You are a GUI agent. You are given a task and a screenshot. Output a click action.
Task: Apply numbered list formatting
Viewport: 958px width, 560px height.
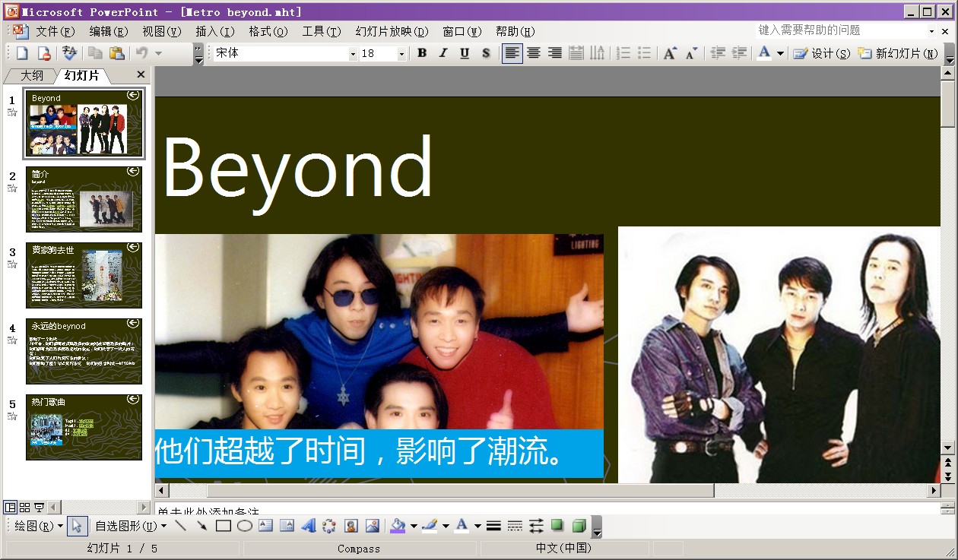pos(623,53)
